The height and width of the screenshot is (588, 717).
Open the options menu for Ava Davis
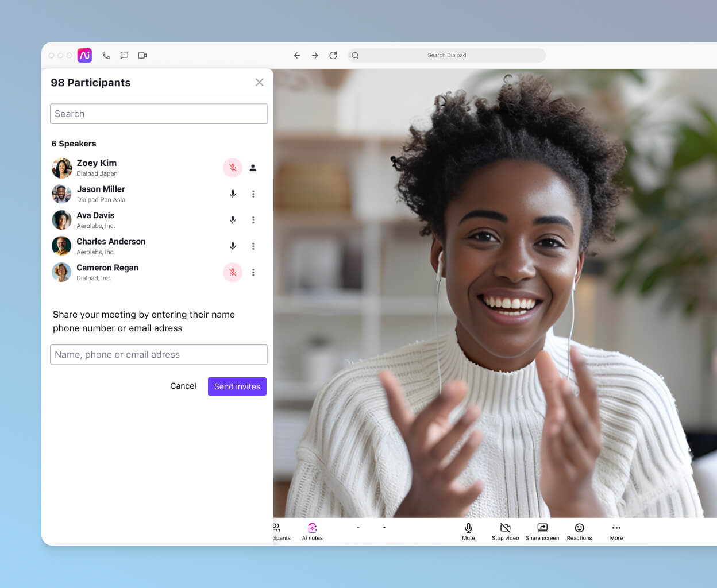tap(253, 220)
